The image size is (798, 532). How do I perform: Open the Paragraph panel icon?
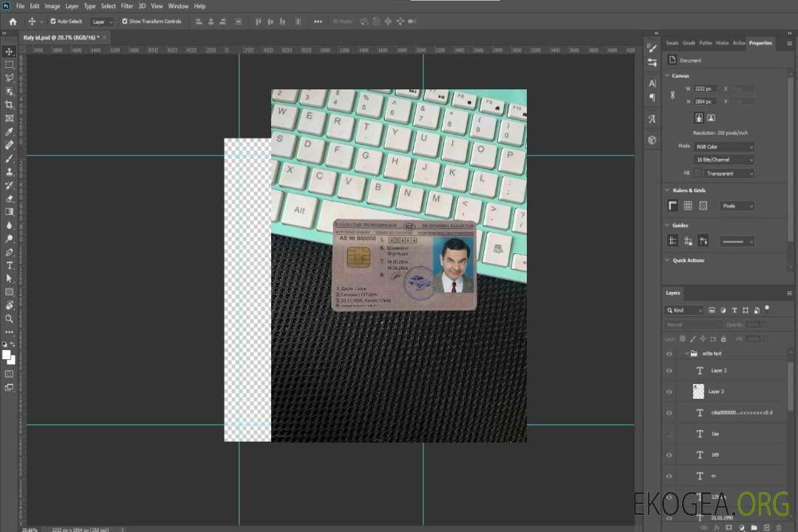tap(652, 98)
